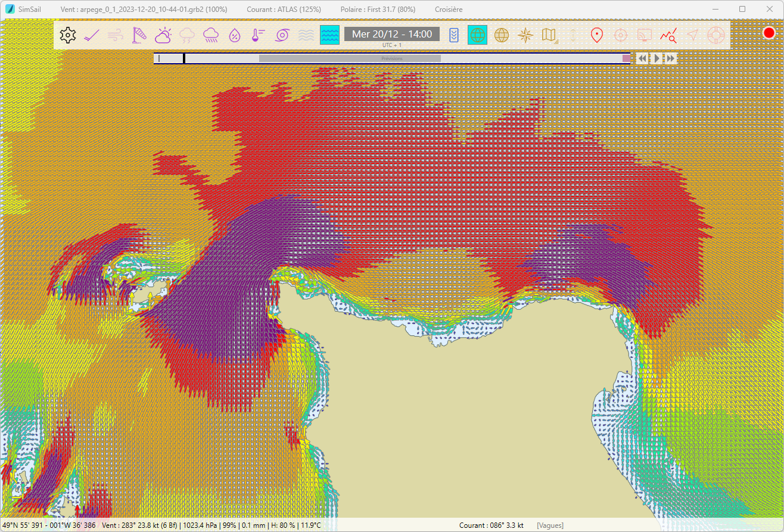Step backward with the rewind button
The image size is (784, 532).
tap(642, 58)
